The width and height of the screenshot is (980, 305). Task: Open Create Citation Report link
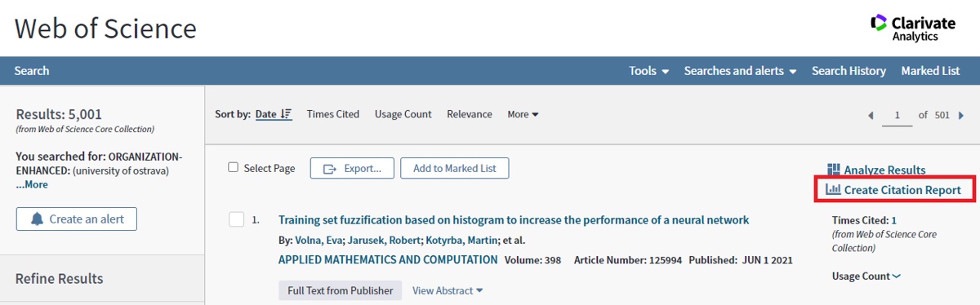coord(893,189)
